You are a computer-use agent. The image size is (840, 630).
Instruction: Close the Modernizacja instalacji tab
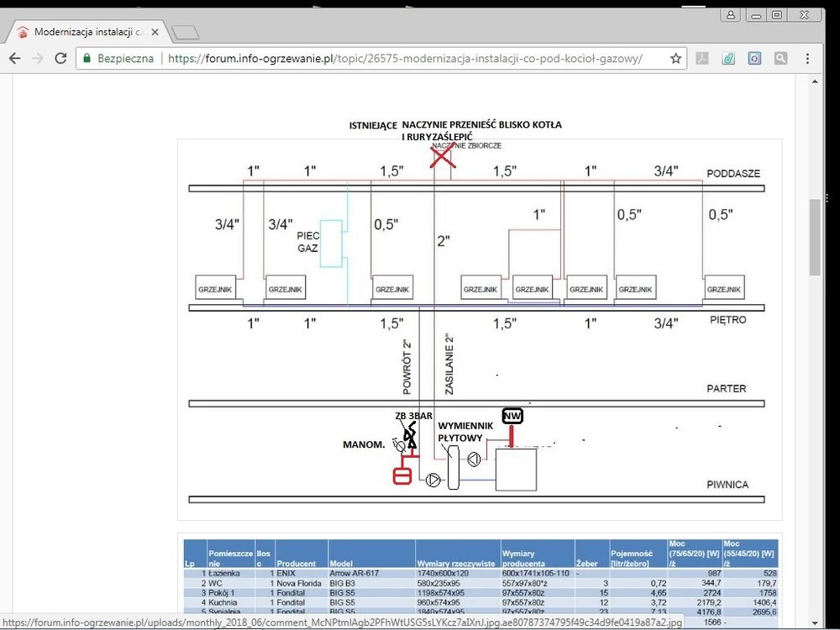coord(155,32)
